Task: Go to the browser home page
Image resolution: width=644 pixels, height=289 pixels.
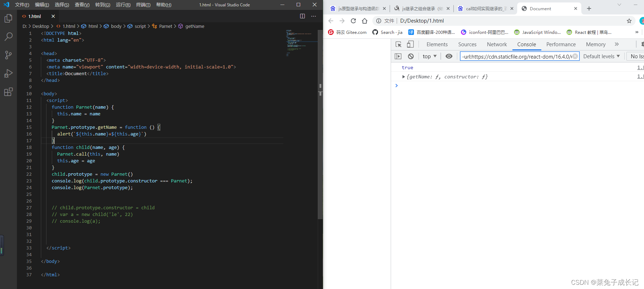Action: pyautogui.click(x=365, y=21)
